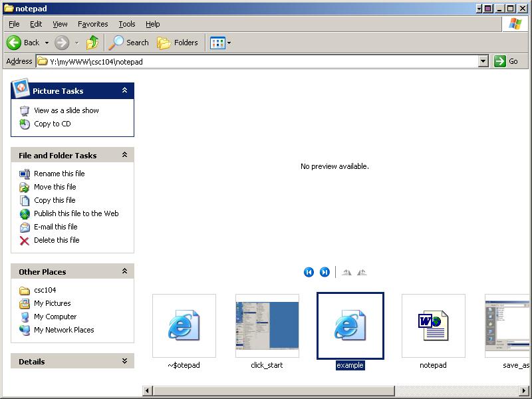Click the My Network Places icon
The height and width of the screenshot is (399, 532).
pos(25,331)
